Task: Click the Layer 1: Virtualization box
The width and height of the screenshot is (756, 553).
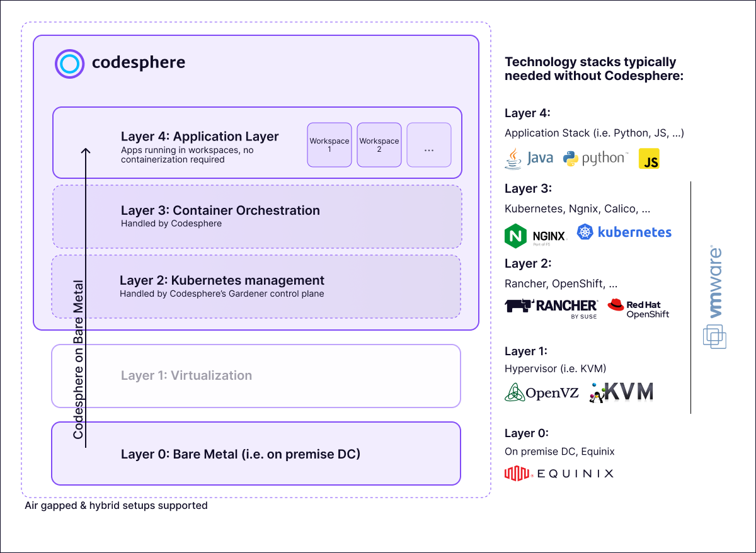Action: pos(256,376)
